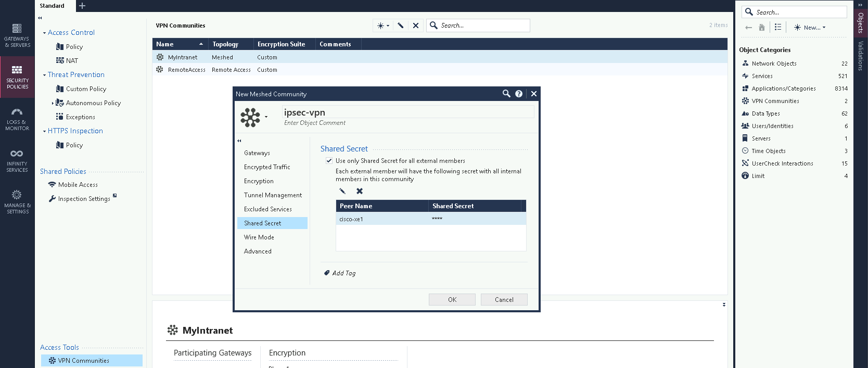
Task: Click OK button in dialog
Action: (x=452, y=300)
